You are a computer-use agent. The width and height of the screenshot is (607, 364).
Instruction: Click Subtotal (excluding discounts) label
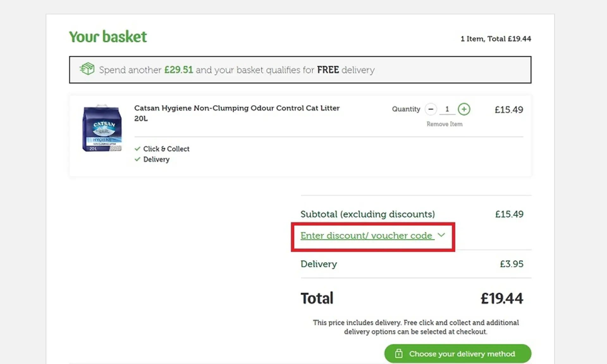(368, 214)
